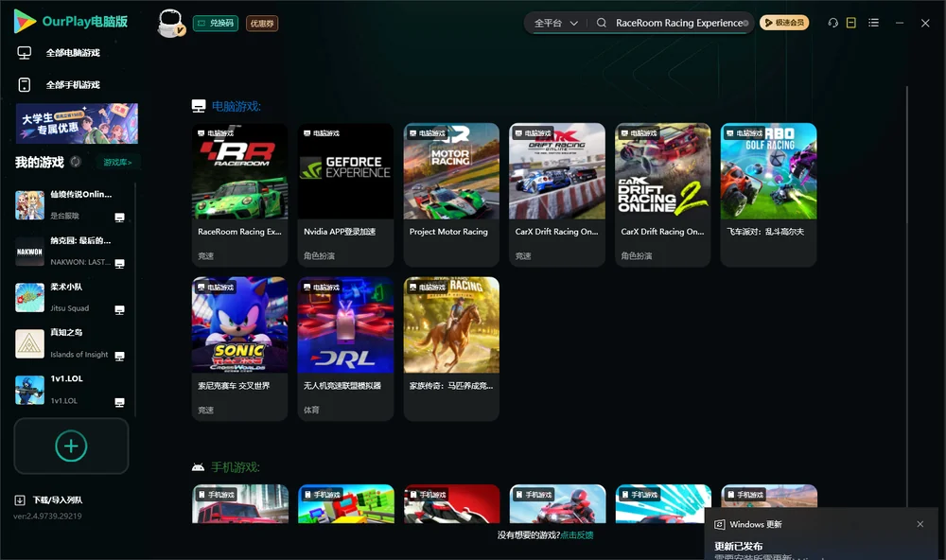Open the 家族传奇: 马匹养成 card
Screen dimensions: 946x560
pos(451,349)
